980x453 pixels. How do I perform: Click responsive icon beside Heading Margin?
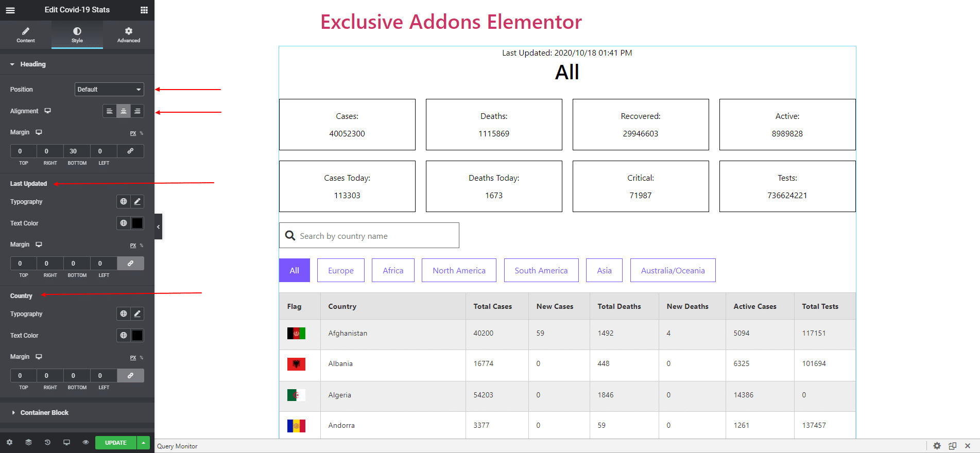point(39,132)
